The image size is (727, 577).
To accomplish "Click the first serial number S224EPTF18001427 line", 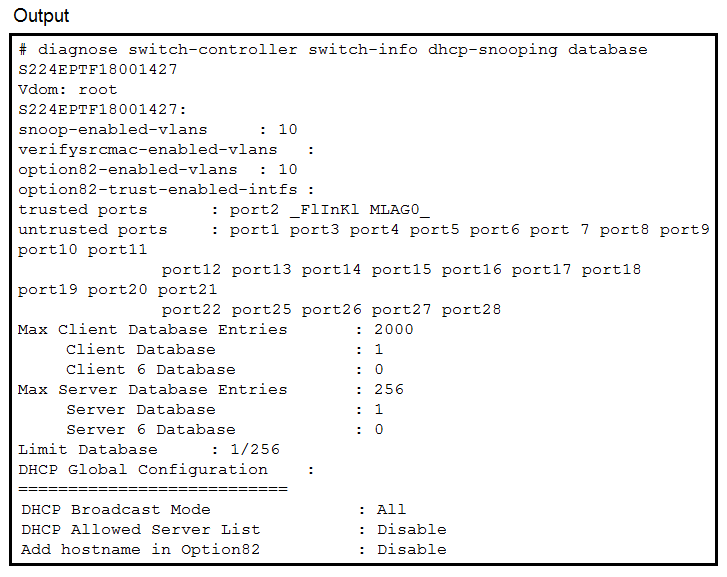I will click(x=98, y=69).
